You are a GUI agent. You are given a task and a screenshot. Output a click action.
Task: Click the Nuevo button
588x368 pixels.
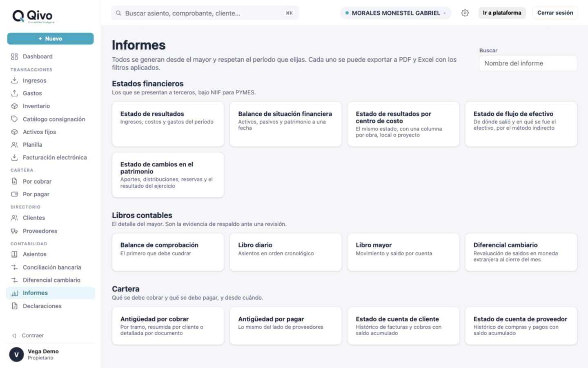pos(50,38)
